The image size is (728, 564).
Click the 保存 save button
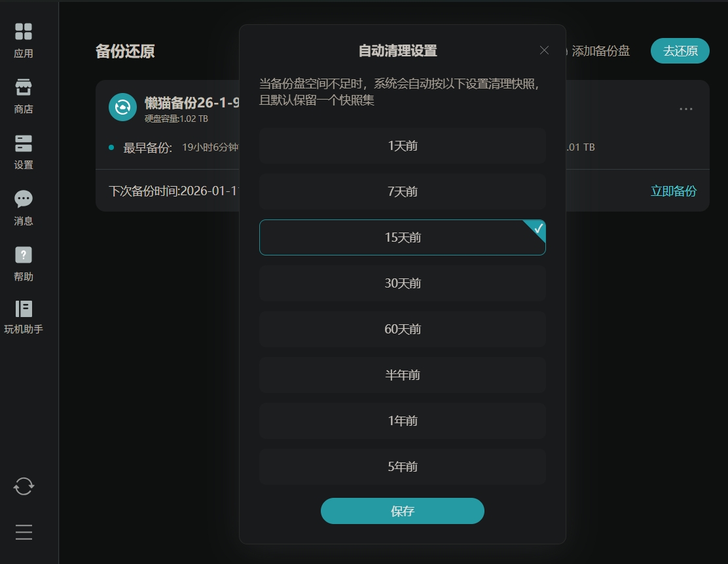click(403, 511)
